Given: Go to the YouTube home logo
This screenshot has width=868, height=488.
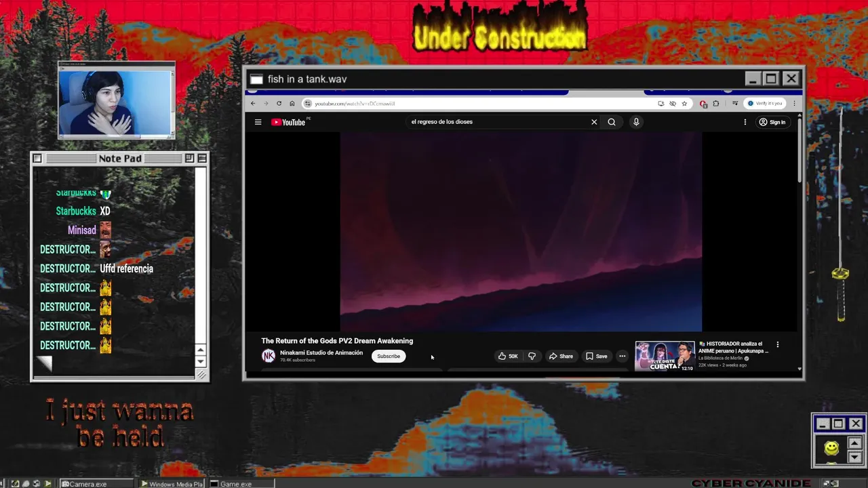Looking at the screenshot, I should [x=288, y=122].
